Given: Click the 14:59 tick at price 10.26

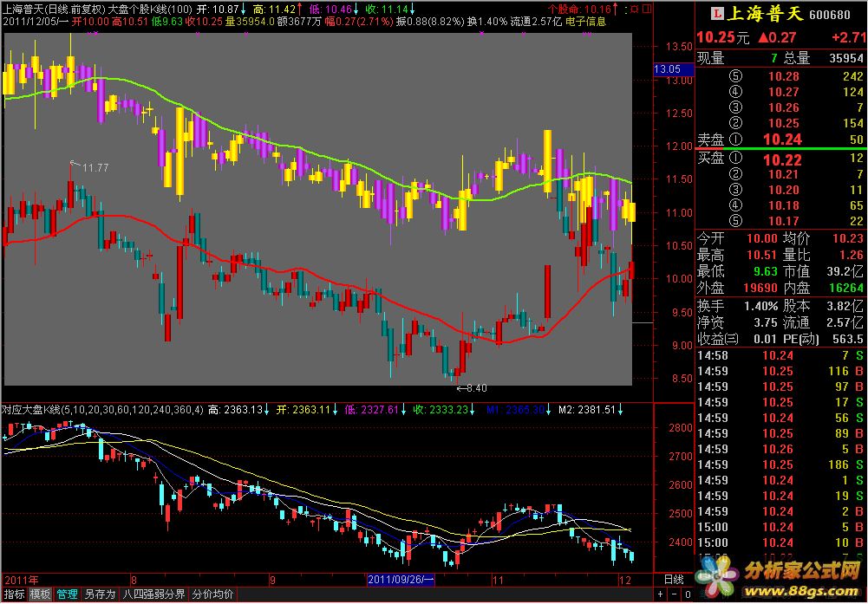Looking at the screenshot, I should [780, 449].
